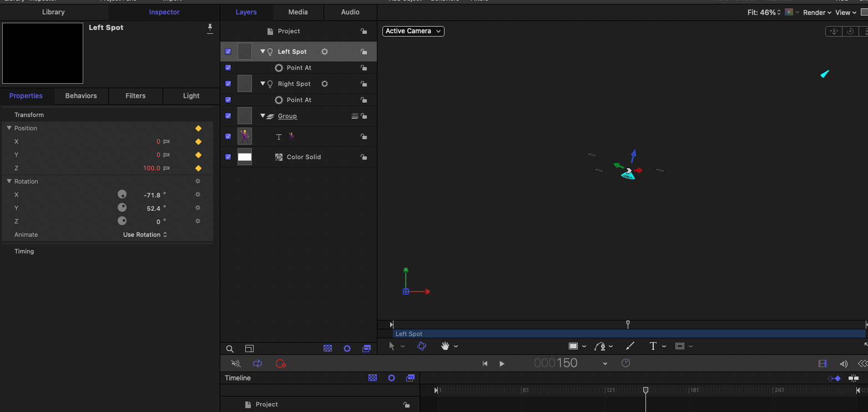Select the Rectangle shape tool

(x=574, y=346)
